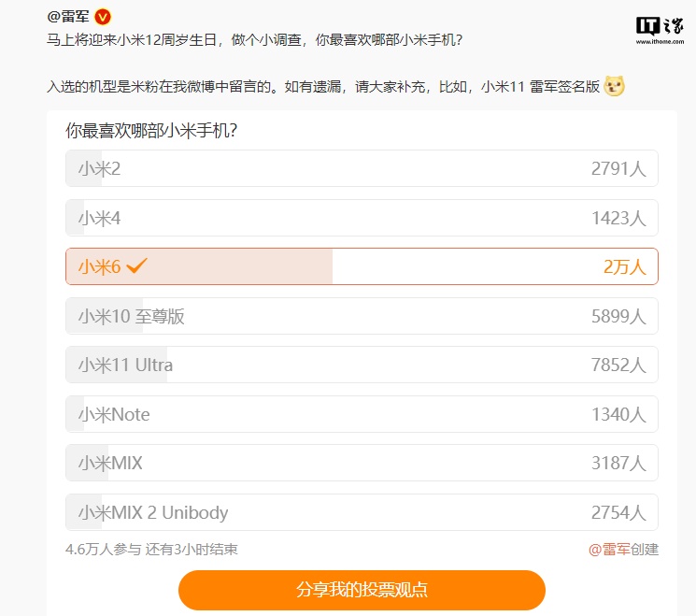Click the 7852人 vote count

coord(618,365)
